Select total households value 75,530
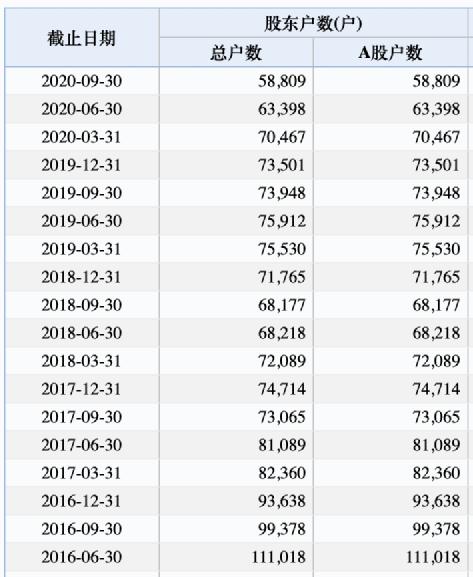Viewport: 473px width, 577px height. [282, 249]
